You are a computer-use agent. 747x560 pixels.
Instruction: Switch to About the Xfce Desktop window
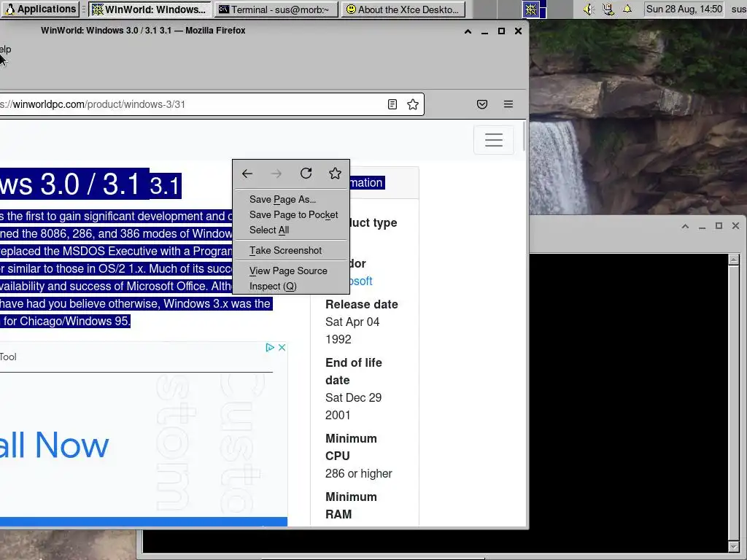point(403,9)
